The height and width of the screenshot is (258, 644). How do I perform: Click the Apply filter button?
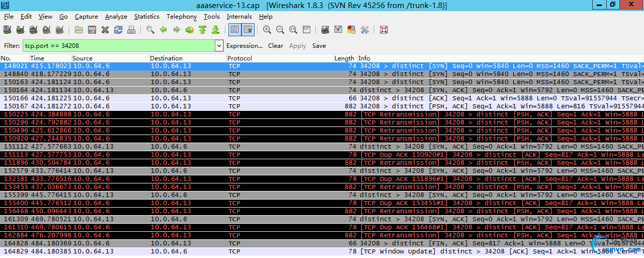297,45
